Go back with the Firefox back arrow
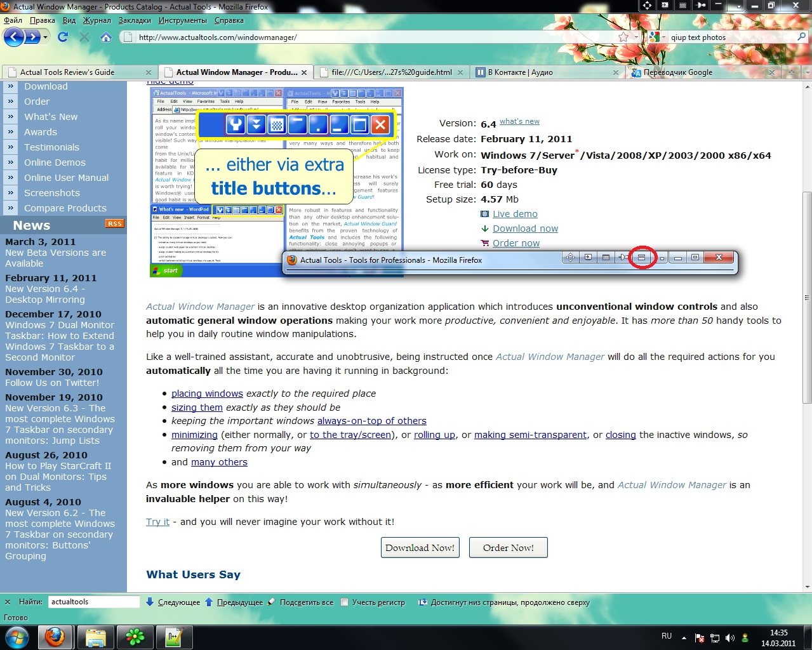The width and height of the screenshot is (812, 650). (x=13, y=37)
